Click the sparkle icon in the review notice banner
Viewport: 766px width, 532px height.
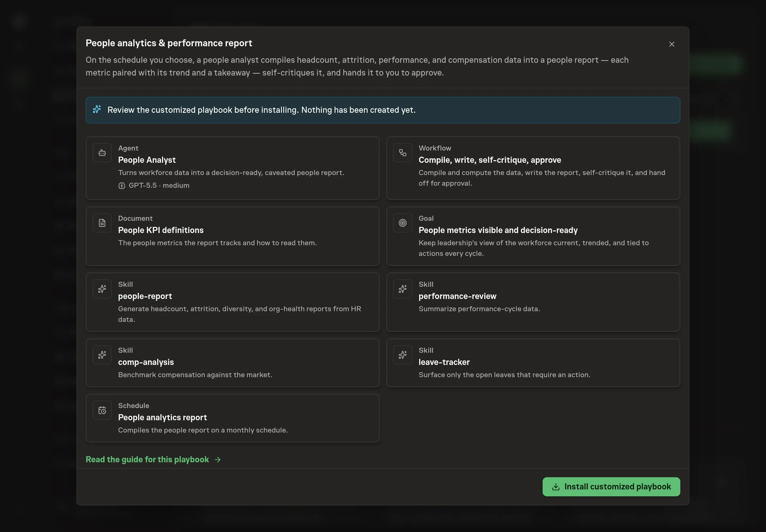click(x=97, y=110)
